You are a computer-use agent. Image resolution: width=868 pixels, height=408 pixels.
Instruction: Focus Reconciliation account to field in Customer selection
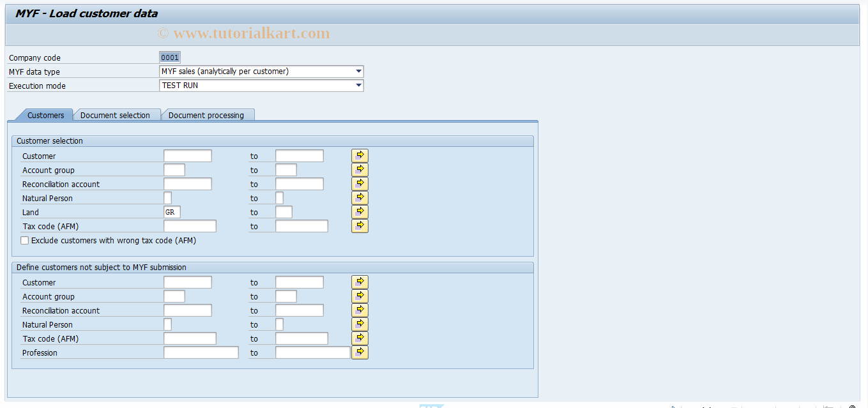300,184
